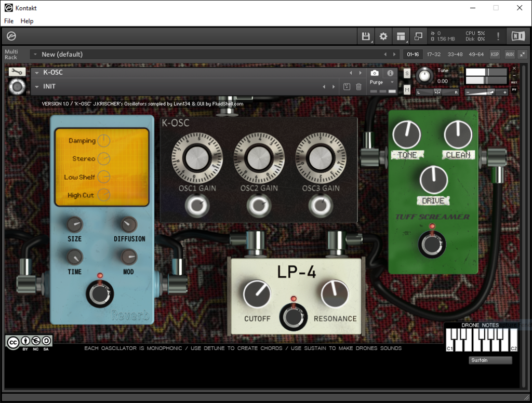Click the instrument volume slider
The image size is (532, 403).
point(486,92)
